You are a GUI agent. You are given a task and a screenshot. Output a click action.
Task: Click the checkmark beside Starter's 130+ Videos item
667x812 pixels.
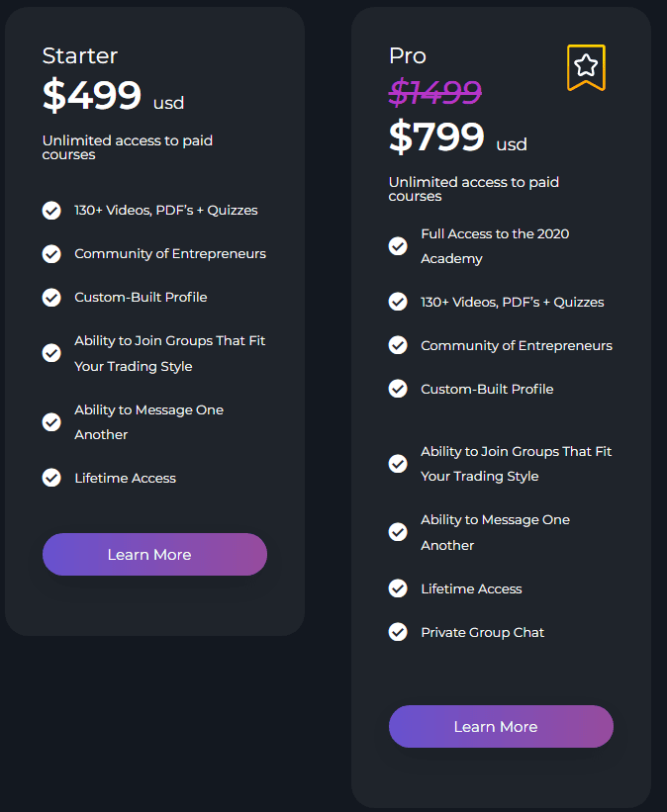click(51, 211)
